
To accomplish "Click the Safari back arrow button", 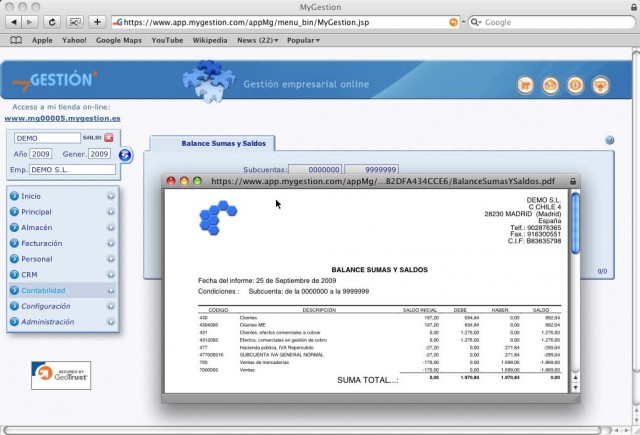I will [x=14, y=22].
